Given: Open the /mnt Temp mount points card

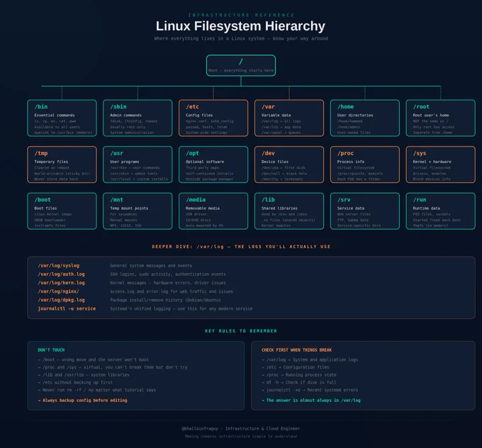Looking at the screenshot, I should click(138, 211).
